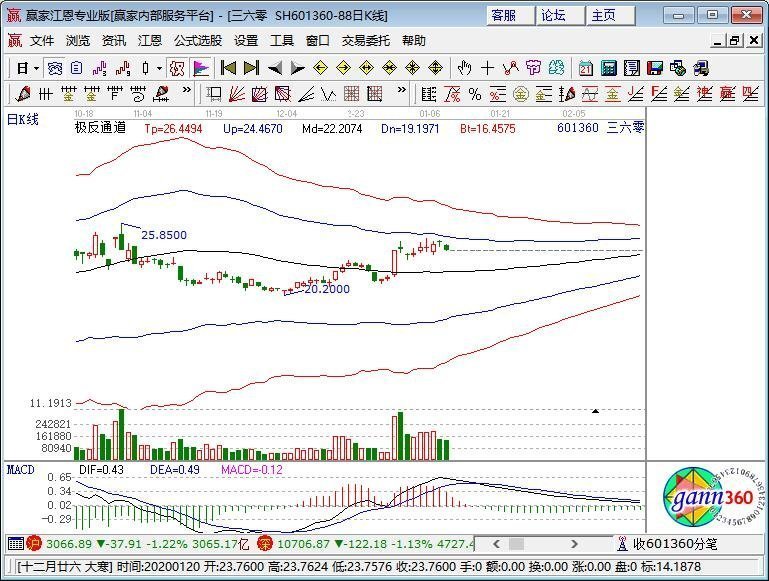This screenshot has width=769, height=581.
Task: Toggle the pink flag marker button
Action: click(x=201, y=68)
